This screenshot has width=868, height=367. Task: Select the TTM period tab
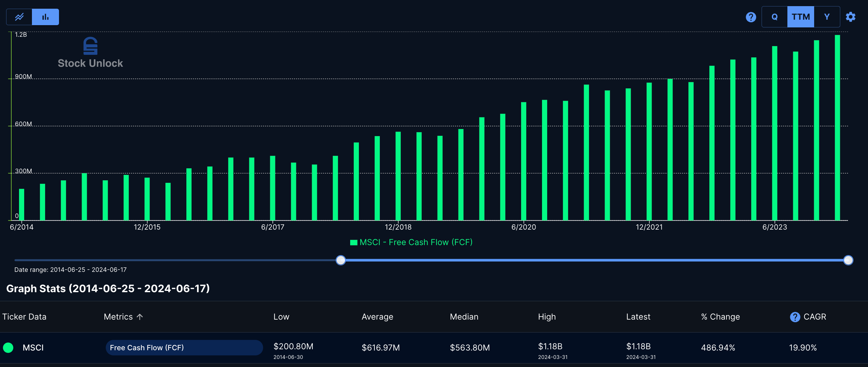tap(801, 17)
